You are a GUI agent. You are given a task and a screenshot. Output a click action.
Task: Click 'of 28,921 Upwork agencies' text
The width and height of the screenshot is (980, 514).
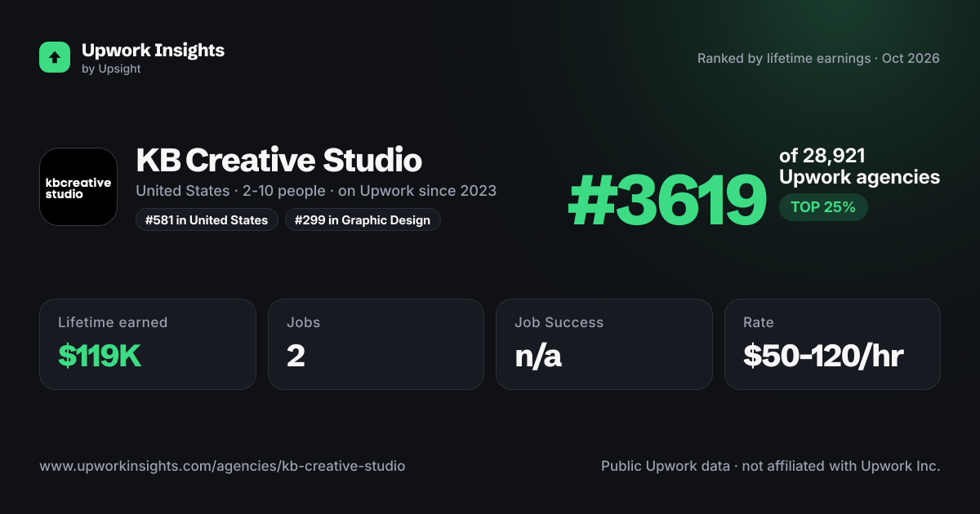(859, 166)
